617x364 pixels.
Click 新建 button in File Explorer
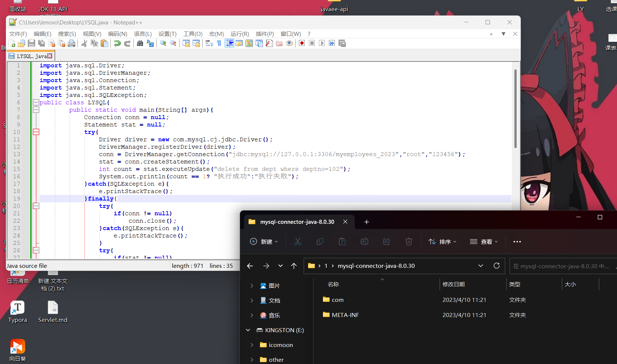tap(264, 242)
